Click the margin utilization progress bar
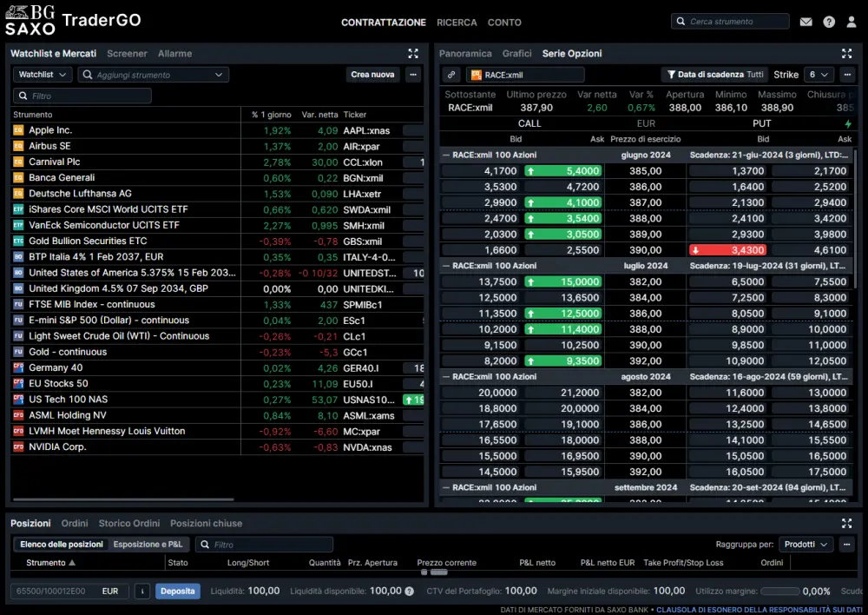Viewport: 868px width, 615px height. click(x=780, y=592)
